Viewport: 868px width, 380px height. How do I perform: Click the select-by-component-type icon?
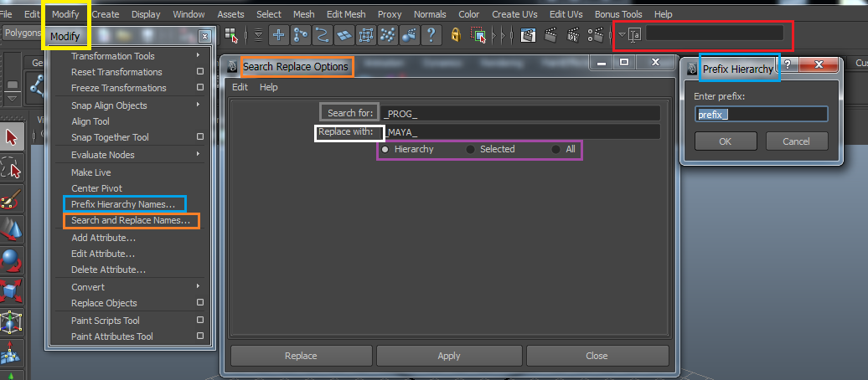pos(231,35)
